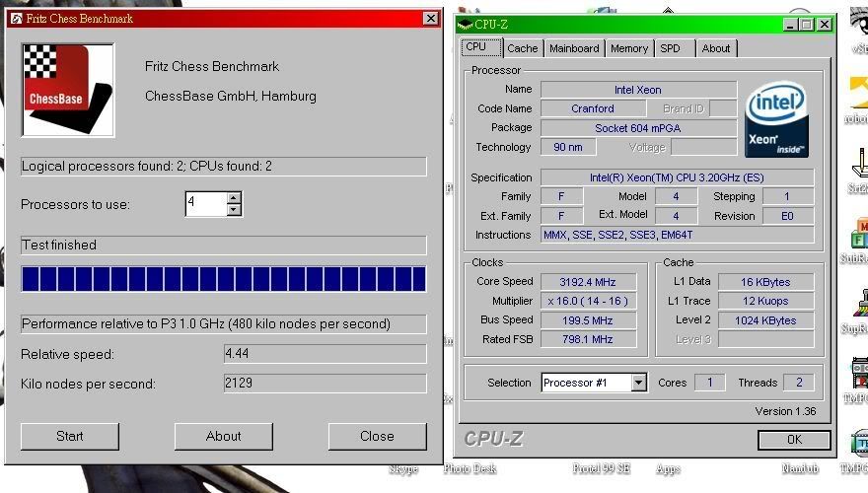
Task: Maximize the CPU-Z window
Action: coord(807,25)
